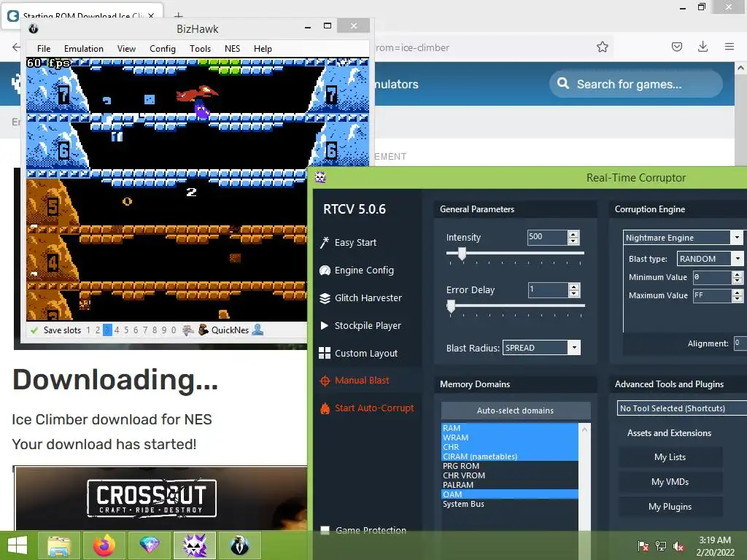Select PRG ROM memory domain
This screenshot has height=560, width=747.
[x=510, y=466]
